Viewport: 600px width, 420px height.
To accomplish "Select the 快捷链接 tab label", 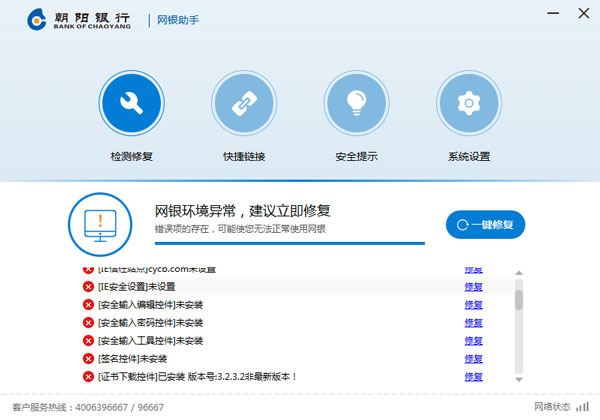I will [244, 156].
